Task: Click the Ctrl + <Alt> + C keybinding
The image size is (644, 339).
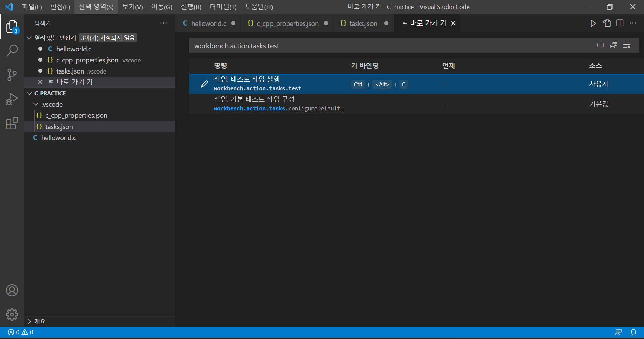Action: (x=380, y=84)
